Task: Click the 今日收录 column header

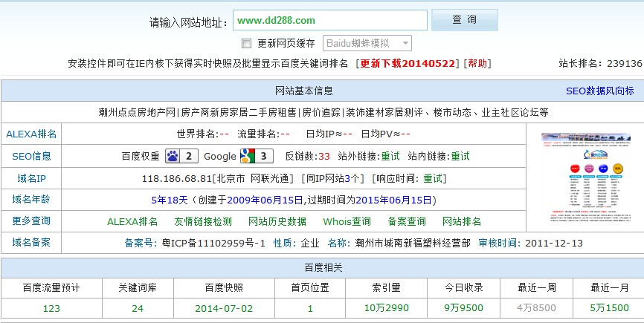Action: click(x=464, y=288)
